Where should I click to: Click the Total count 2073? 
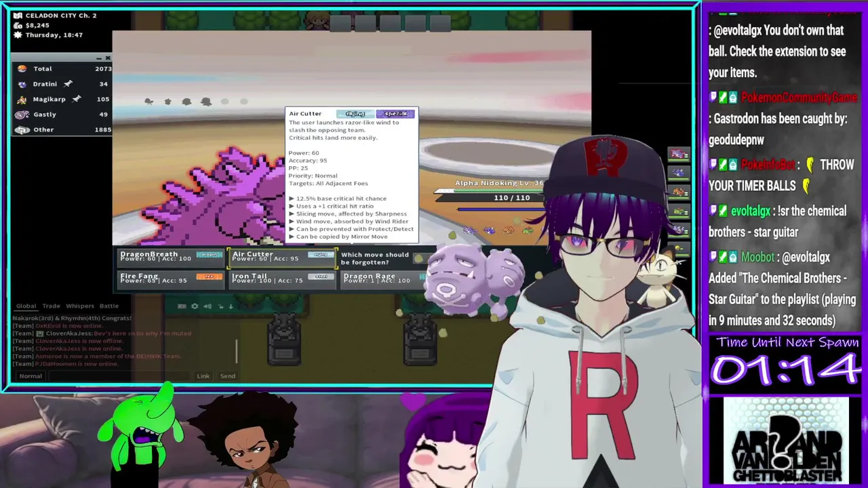pyautogui.click(x=103, y=68)
